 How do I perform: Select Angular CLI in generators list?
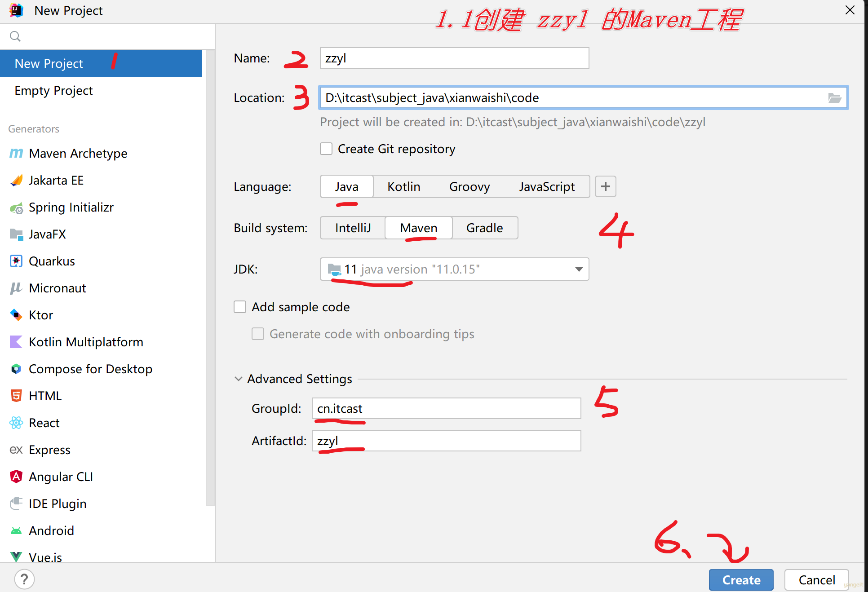(x=101, y=477)
